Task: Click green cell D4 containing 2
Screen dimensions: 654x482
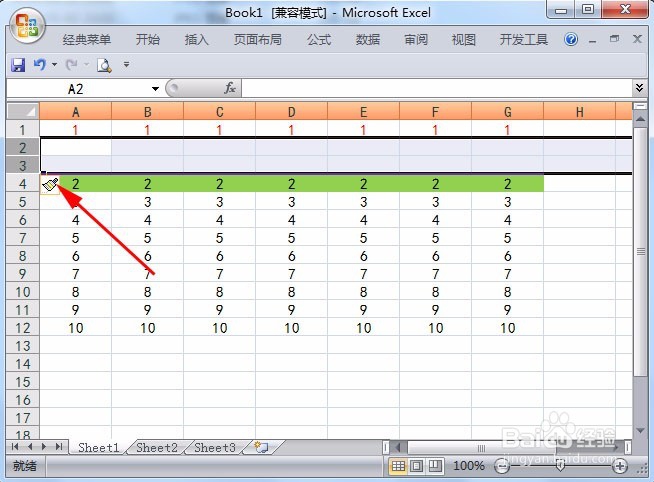Action: (x=291, y=184)
